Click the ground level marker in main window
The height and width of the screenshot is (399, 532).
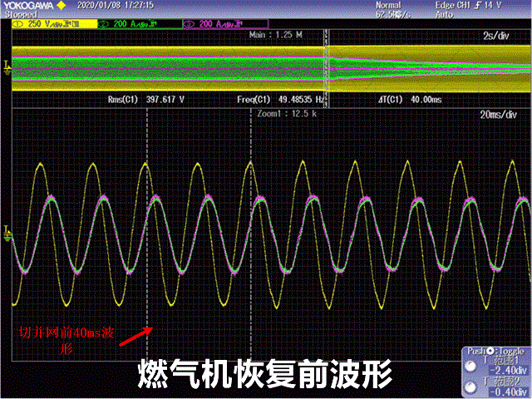[x=7, y=63]
